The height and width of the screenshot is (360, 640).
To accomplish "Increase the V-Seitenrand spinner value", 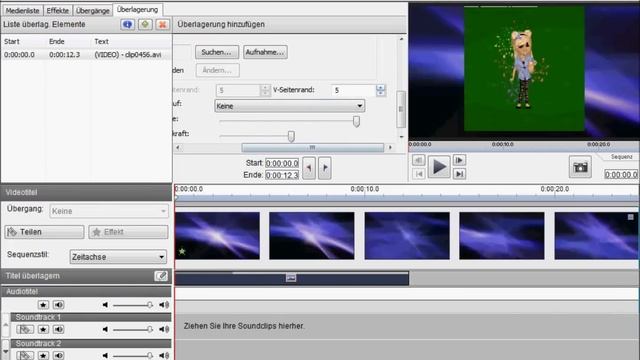I will [380, 87].
